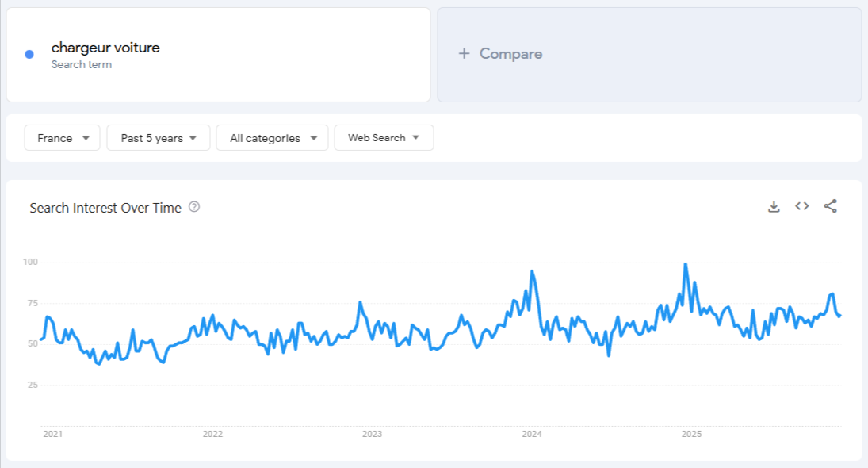The image size is (868, 468).
Task: Select the download icon in the chart toolbar
Action: 773,205
